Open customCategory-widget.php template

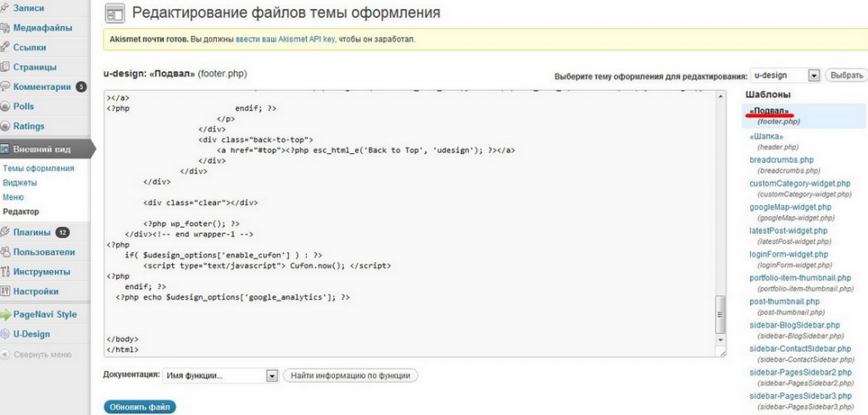pyautogui.click(x=800, y=183)
